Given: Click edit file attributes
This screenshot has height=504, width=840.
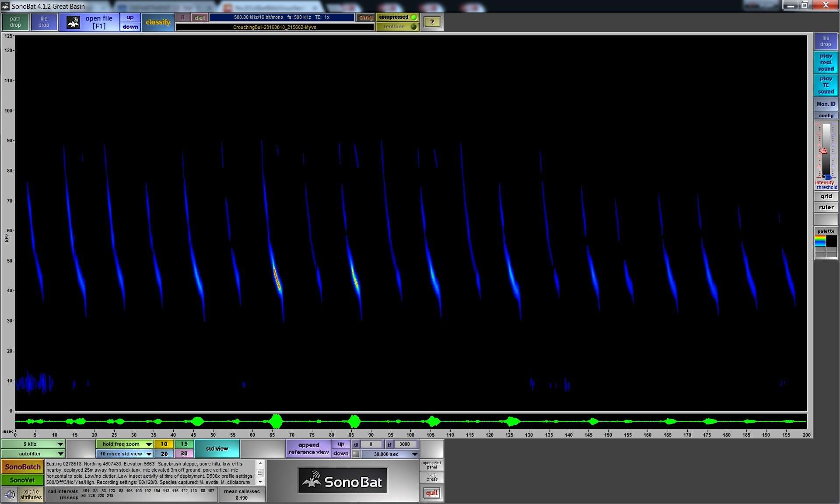Looking at the screenshot, I should click(31, 494).
